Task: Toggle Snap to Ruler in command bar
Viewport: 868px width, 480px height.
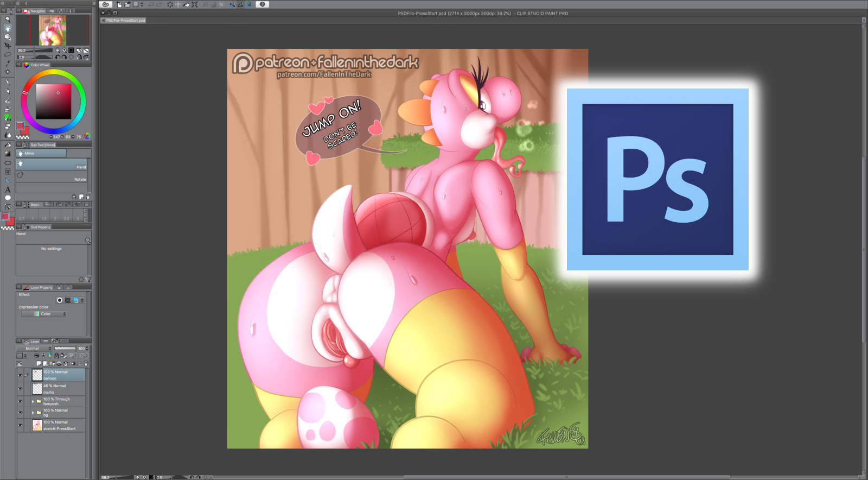Action: 232,4
